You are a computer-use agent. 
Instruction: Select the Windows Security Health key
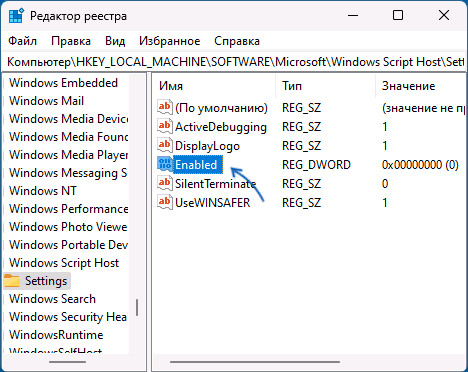pyautogui.click(x=68, y=317)
